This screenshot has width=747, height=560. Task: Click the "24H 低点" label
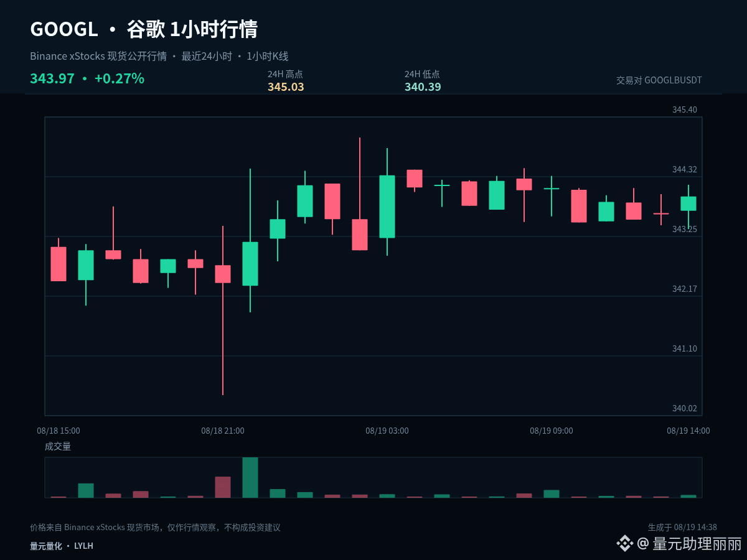[x=422, y=74]
